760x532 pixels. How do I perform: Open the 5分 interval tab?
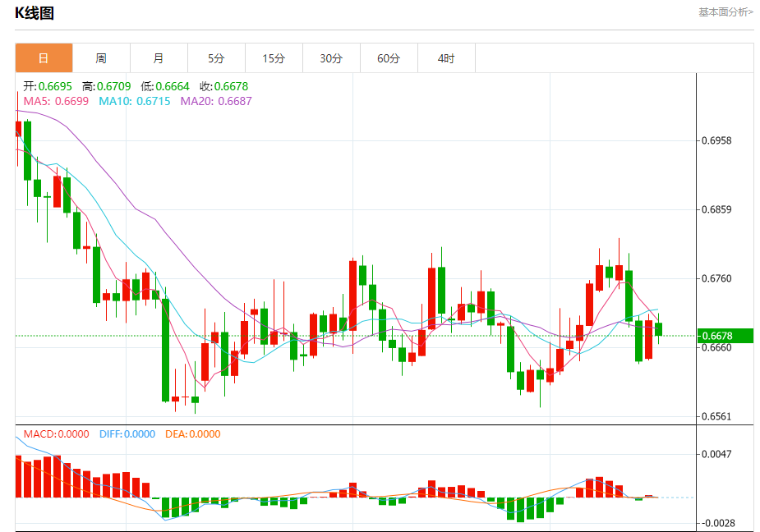(x=216, y=58)
